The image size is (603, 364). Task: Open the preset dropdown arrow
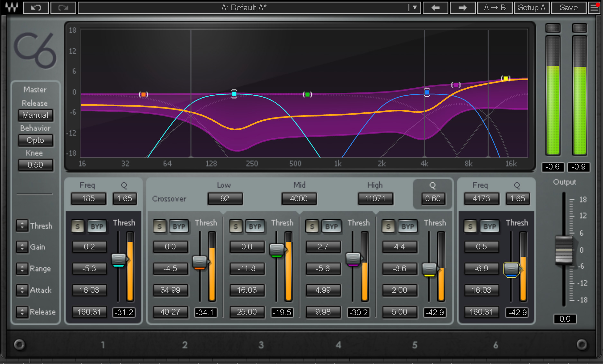point(414,7)
